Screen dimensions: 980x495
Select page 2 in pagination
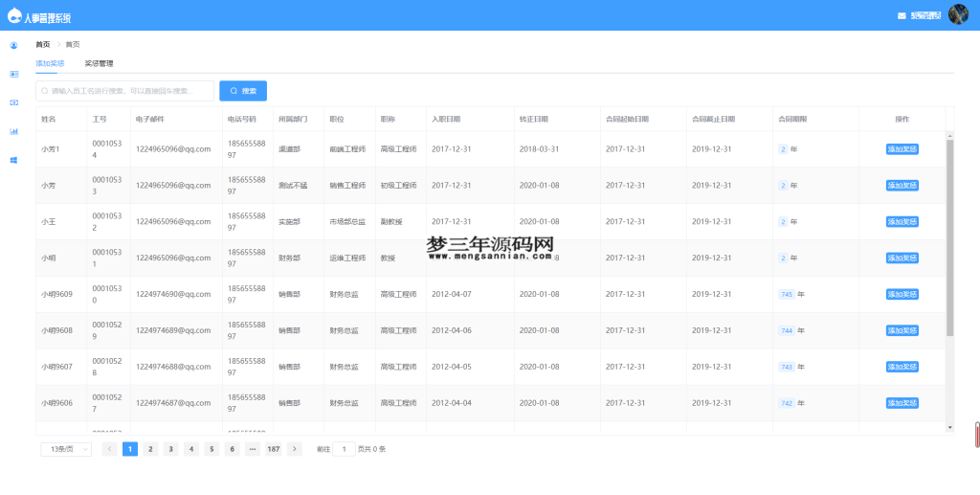150,449
